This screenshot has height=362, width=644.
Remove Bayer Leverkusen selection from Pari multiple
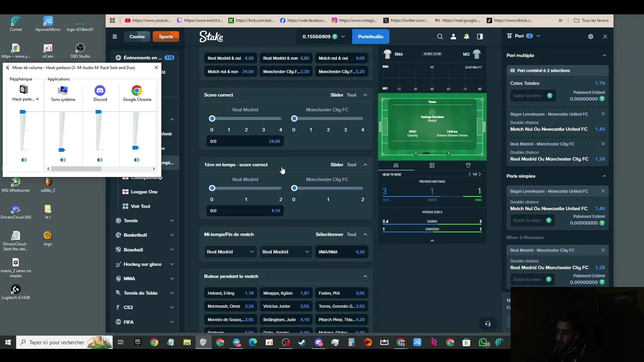[603, 114]
